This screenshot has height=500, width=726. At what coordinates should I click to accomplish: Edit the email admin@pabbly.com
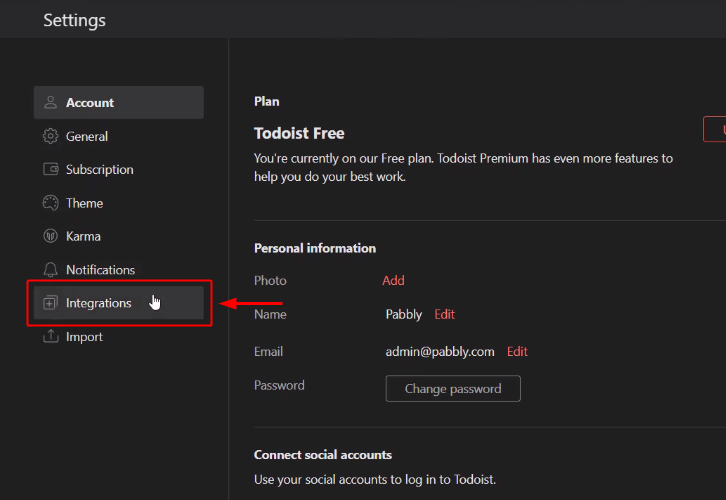517,351
